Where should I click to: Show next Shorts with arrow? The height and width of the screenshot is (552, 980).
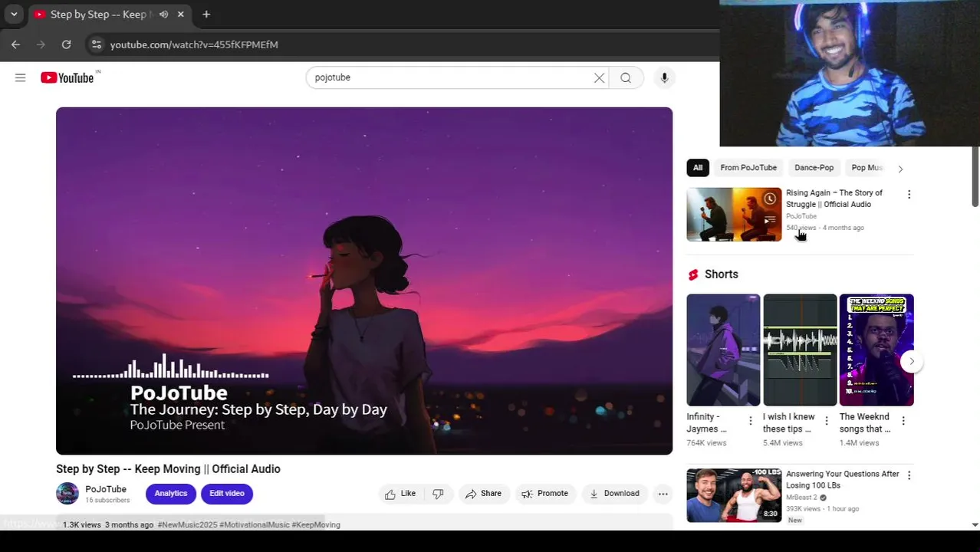pyautogui.click(x=911, y=361)
